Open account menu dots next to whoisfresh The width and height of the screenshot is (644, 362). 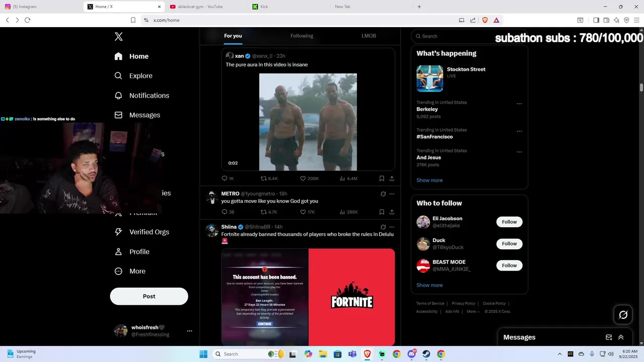click(190, 331)
